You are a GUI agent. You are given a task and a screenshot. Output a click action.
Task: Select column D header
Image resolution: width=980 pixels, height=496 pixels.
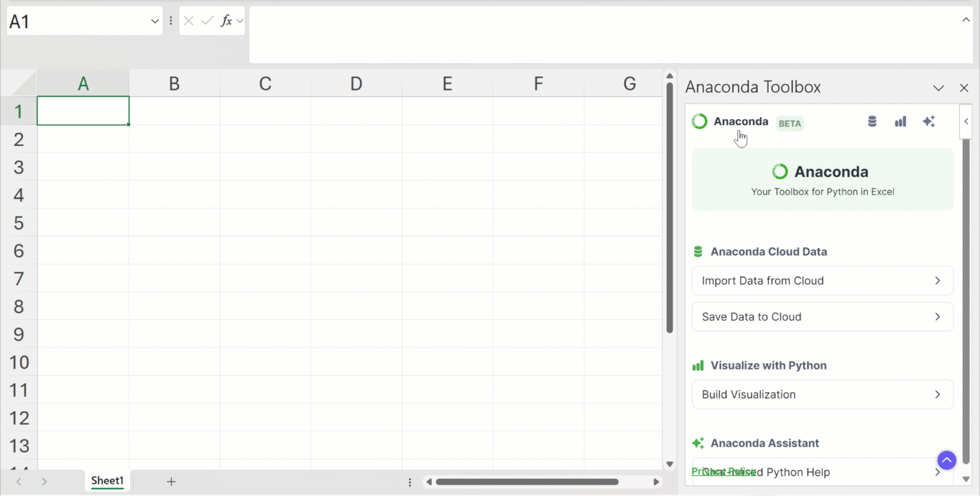[x=357, y=84]
